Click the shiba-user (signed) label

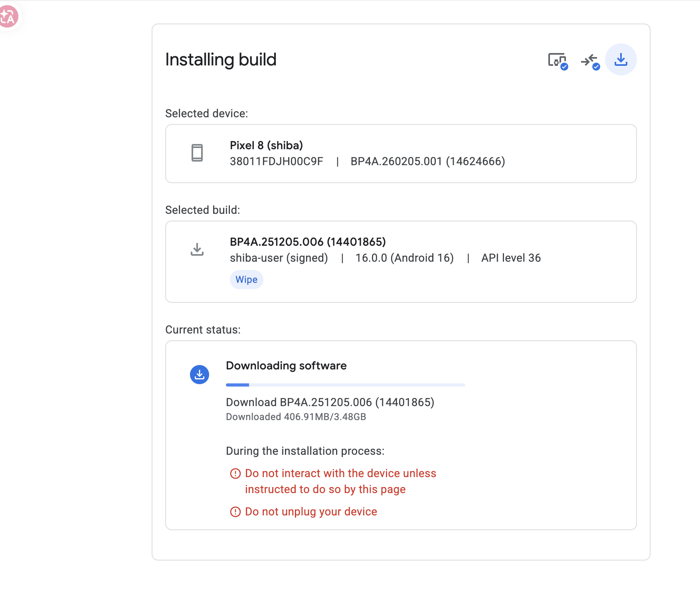[279, 258]
